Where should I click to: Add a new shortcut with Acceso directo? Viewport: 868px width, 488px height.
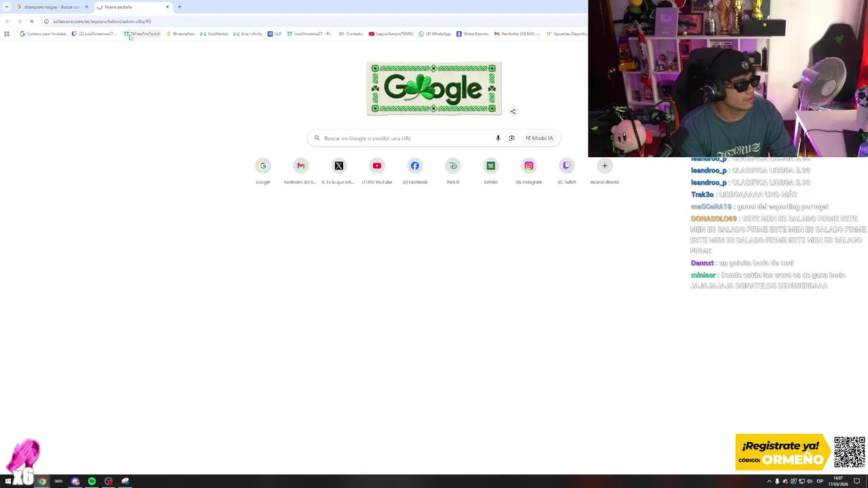[605, 171]
